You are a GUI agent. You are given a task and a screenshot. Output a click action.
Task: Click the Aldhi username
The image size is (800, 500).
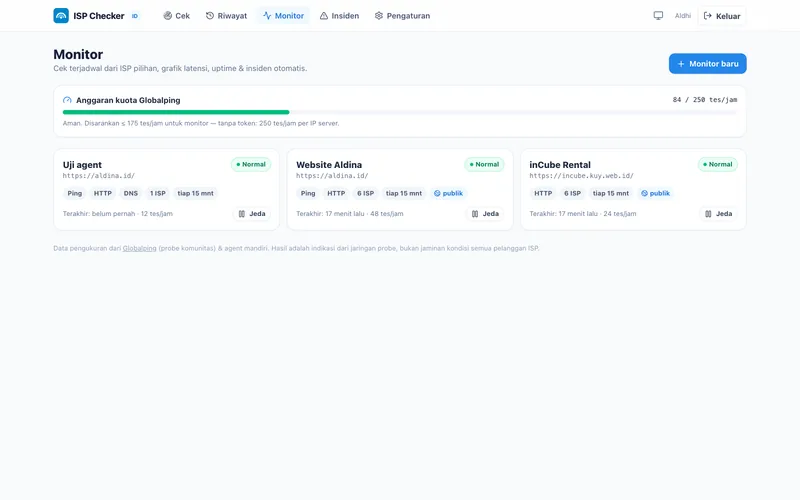[683, 16]
